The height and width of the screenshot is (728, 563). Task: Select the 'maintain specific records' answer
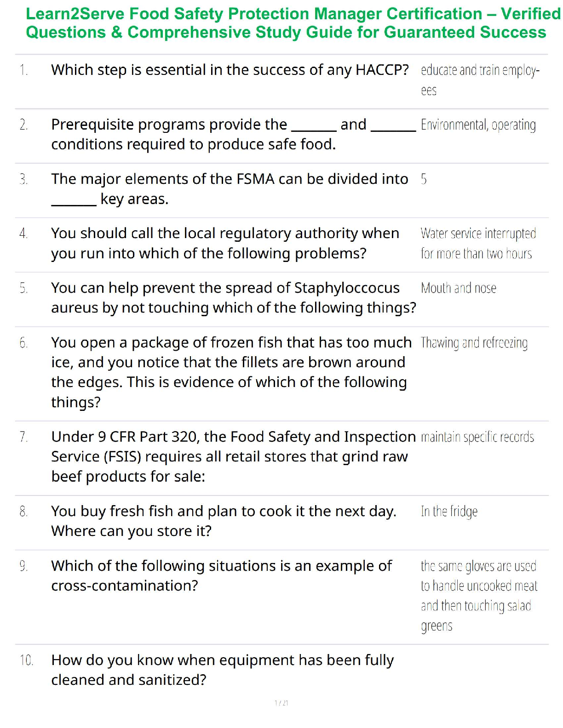tap(477, 437)
